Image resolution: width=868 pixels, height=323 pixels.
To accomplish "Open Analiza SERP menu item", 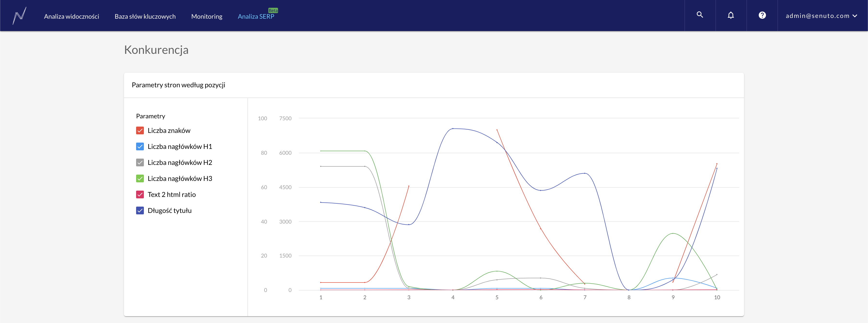I will click(256, 16).
